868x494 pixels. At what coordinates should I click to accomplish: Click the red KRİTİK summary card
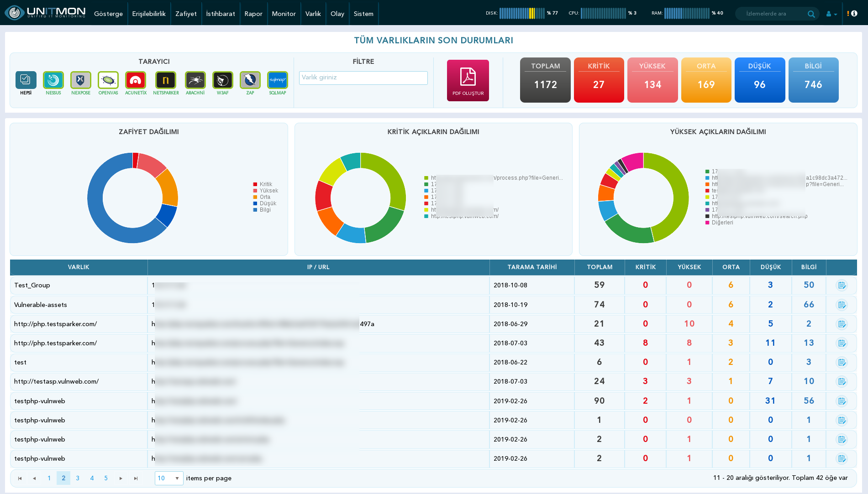[599, 80]
